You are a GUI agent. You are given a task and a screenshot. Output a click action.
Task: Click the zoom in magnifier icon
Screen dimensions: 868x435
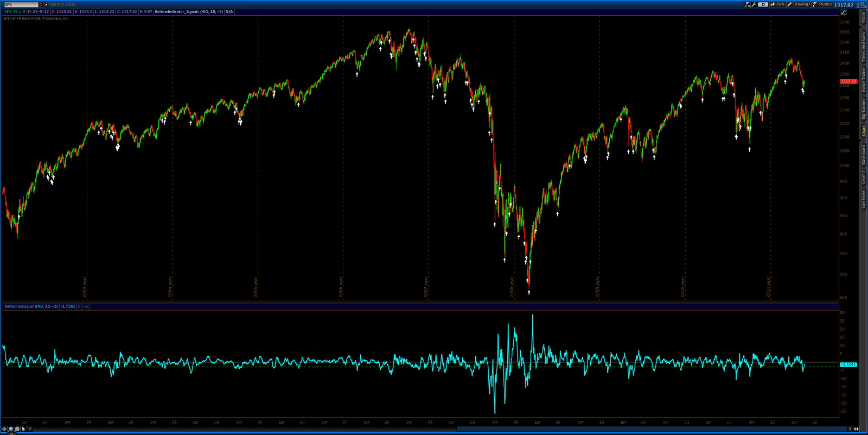tap(11, 429)
